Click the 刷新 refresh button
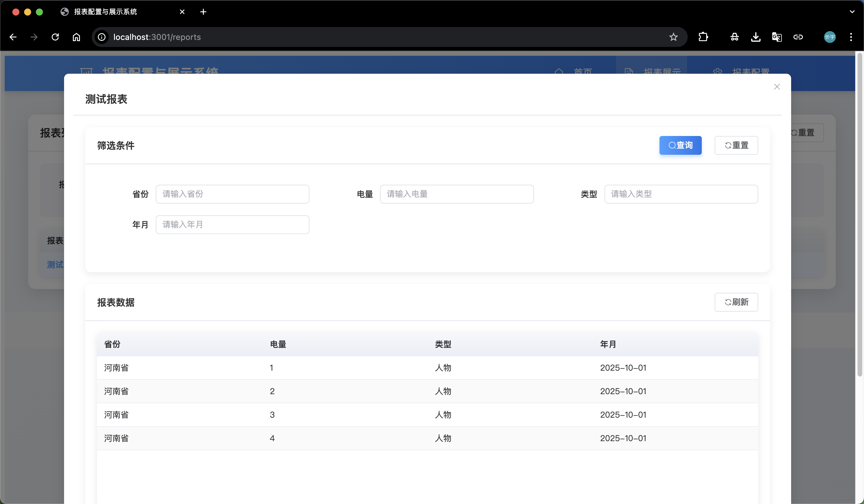The width and height of the screenshot is (864, 504). pos(736,302)
